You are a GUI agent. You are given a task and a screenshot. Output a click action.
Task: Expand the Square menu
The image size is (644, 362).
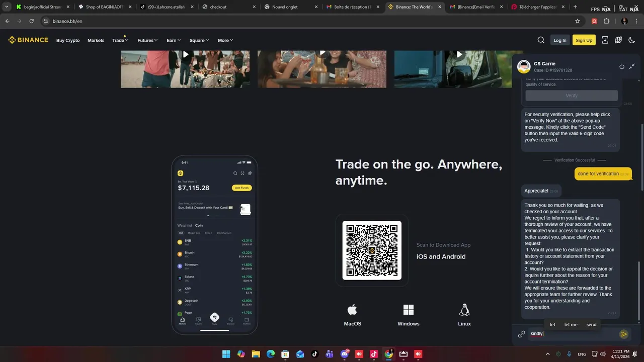pyautogui.click(x=199, y=40)
